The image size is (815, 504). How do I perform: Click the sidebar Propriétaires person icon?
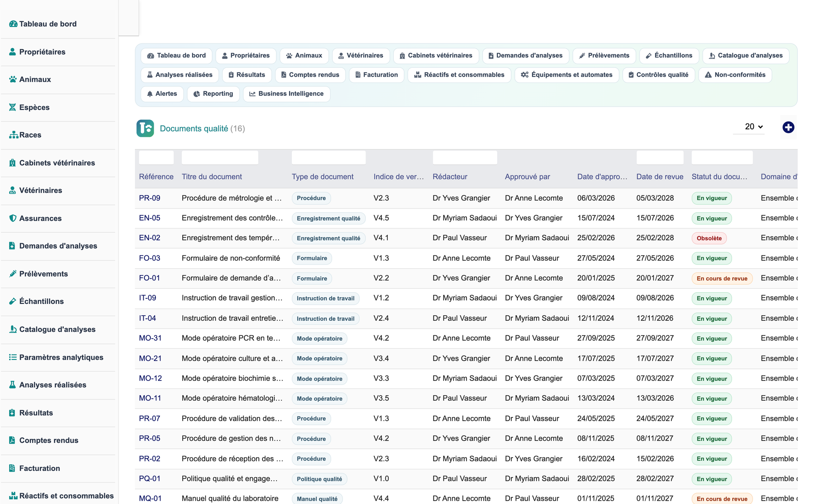point(13,52)
